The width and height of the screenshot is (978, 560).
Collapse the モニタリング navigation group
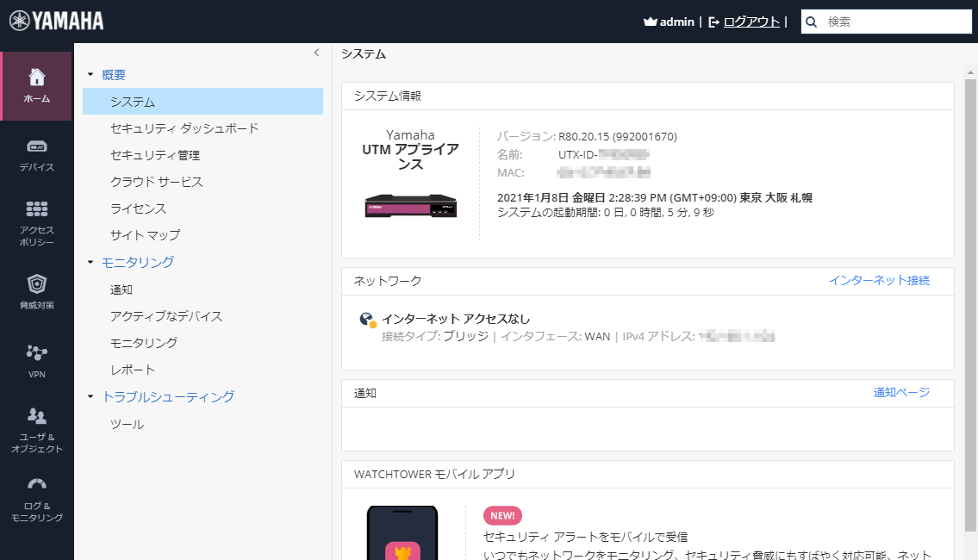pos(89,263)
